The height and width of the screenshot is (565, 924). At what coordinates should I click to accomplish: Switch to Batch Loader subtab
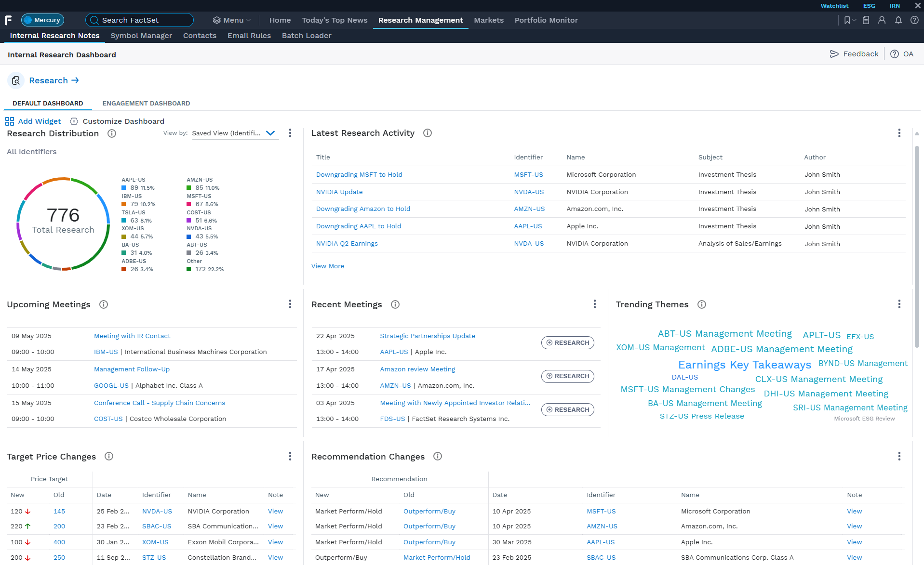307,36
